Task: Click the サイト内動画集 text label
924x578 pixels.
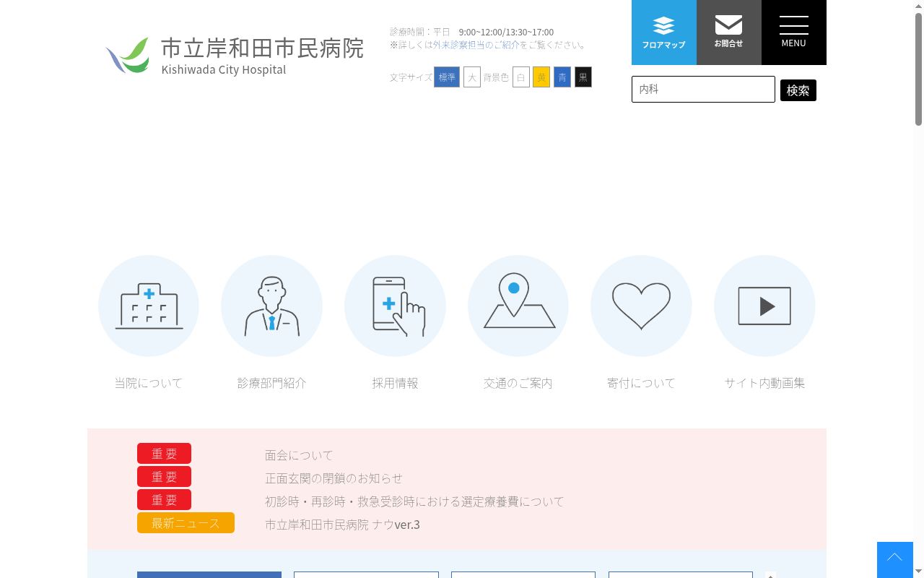Action: coord(764,384)
